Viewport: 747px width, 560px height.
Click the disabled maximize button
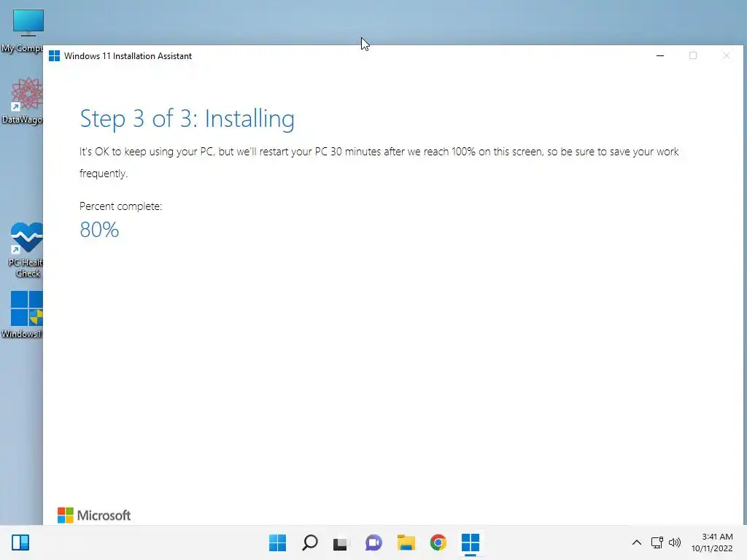693,55
